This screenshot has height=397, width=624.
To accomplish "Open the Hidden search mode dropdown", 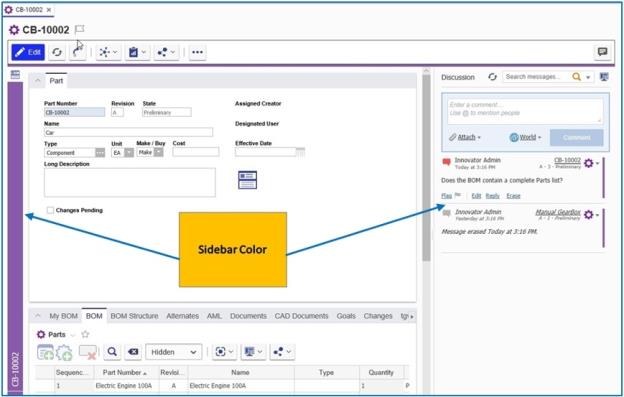I will tap(174, 352).
